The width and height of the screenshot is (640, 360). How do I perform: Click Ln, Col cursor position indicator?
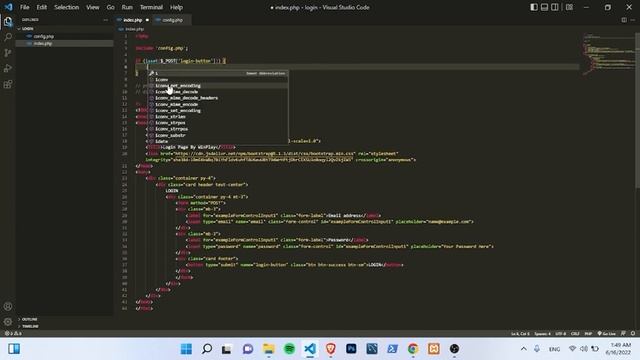tap(520, 333)
